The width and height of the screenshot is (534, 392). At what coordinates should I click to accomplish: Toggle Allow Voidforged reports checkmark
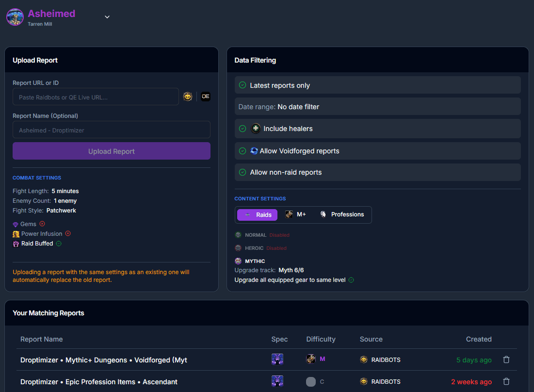coord(243,151)
